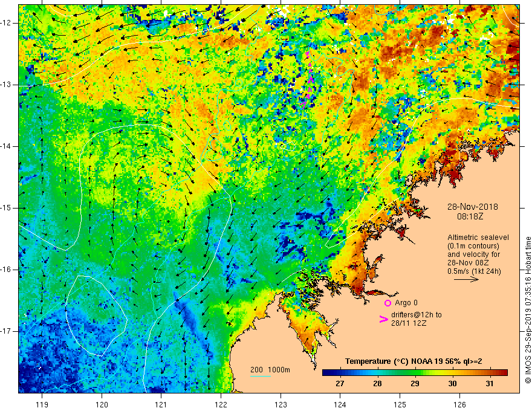
Task: Click the 'Temperature (°C) NOAA 19 56% ql>=2' title
Action: click(x=414, y=361)
